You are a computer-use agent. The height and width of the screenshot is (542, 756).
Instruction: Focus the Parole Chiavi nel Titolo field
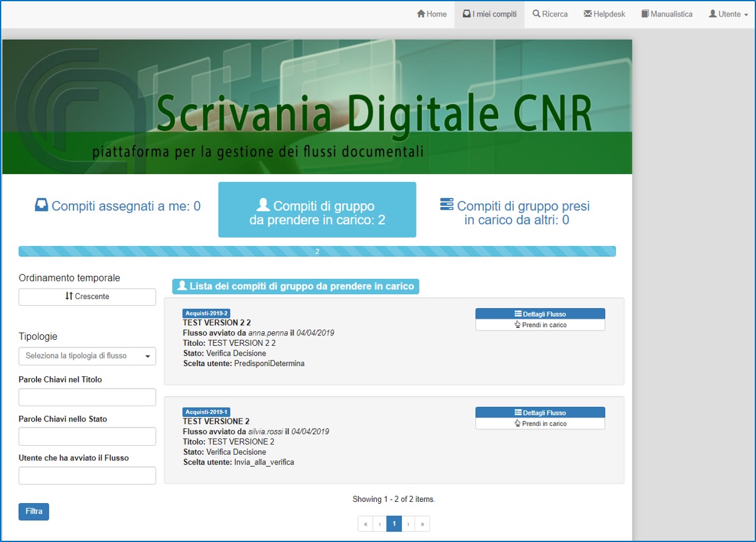coord(87,397)
